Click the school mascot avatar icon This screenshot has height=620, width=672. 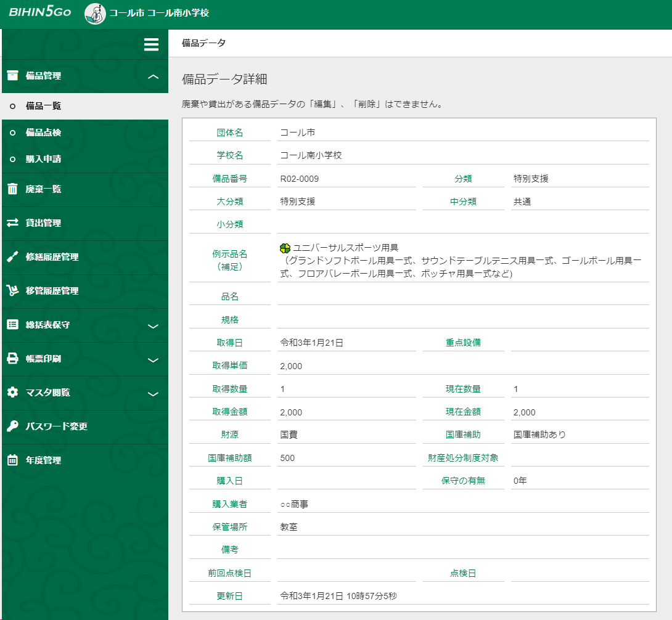(94, 14)
